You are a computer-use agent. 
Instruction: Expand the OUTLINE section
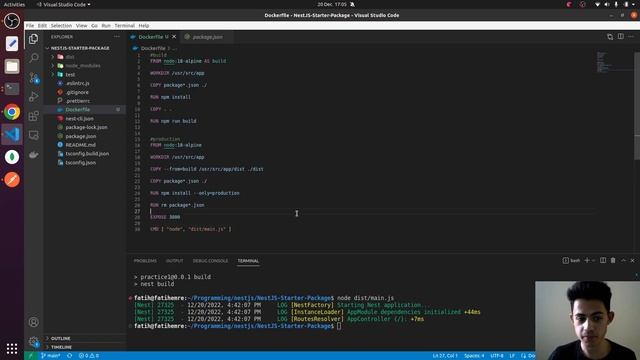pos(85,338)
